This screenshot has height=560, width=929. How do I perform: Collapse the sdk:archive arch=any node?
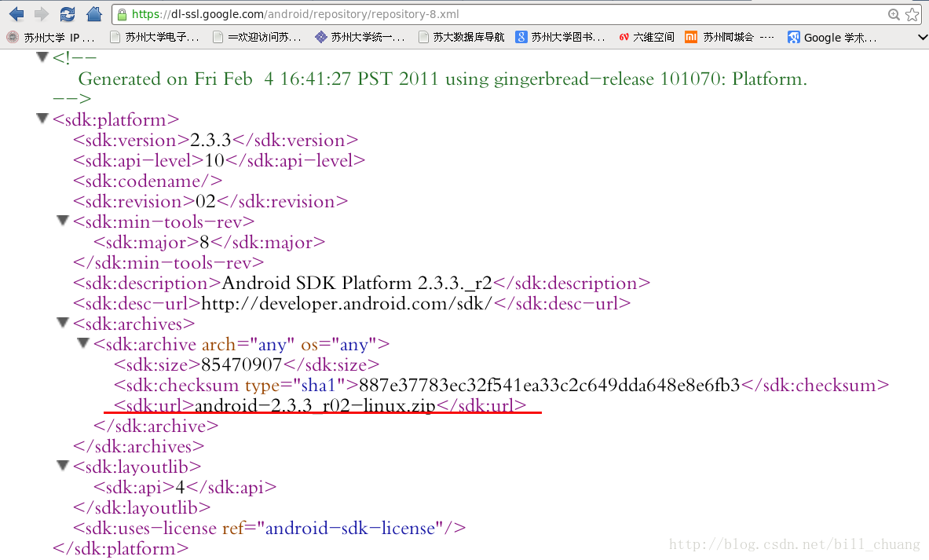(83, 343)
